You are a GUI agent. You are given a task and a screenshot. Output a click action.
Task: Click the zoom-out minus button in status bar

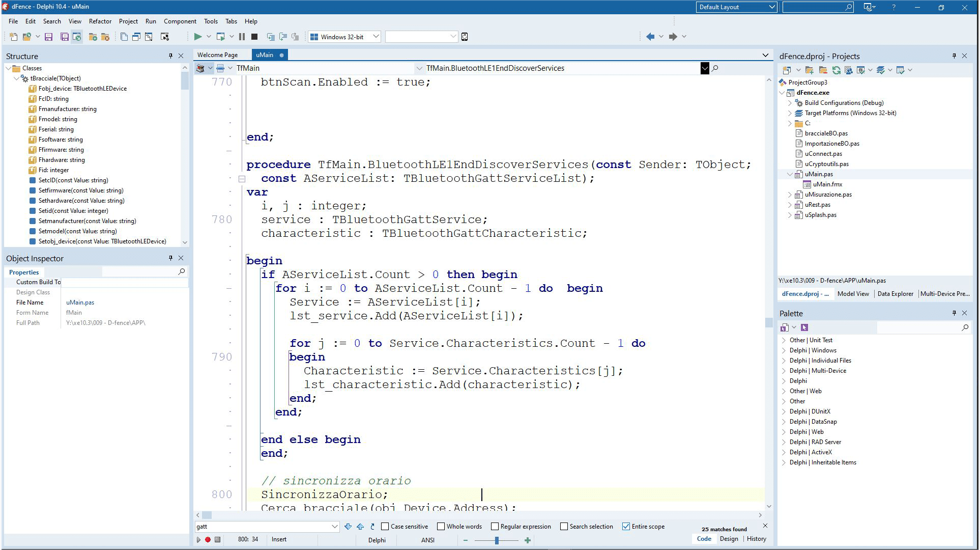[x=466, y=540]
